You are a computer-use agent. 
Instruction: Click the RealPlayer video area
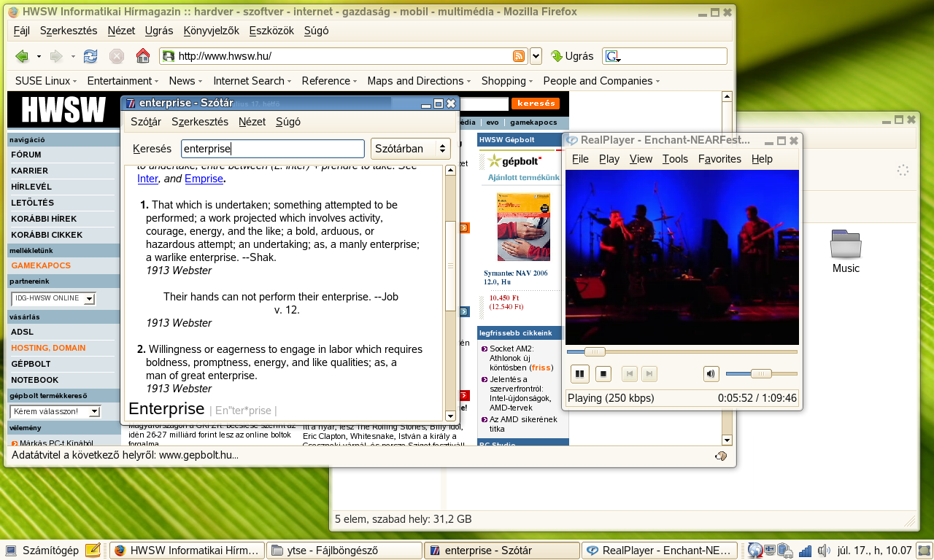[682, 257]
